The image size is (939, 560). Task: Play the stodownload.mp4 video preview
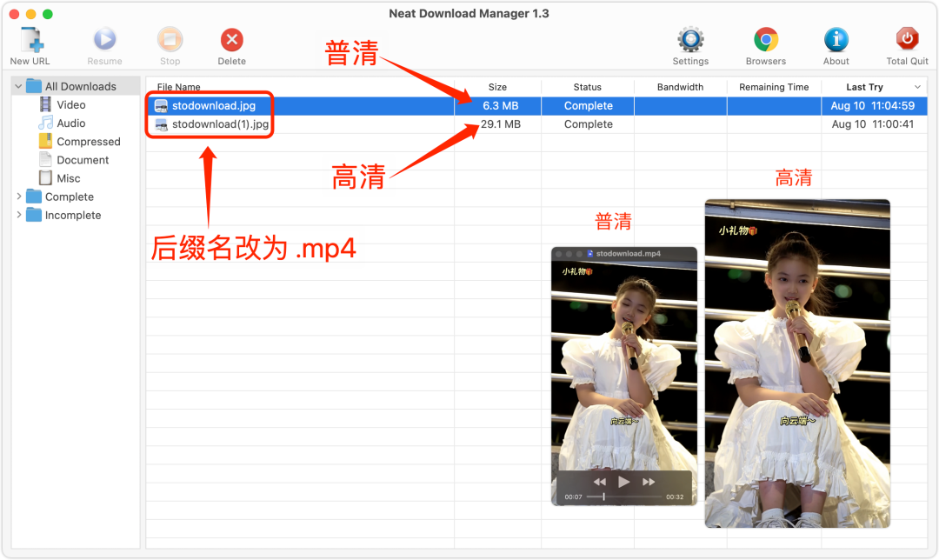pos(624,482)
